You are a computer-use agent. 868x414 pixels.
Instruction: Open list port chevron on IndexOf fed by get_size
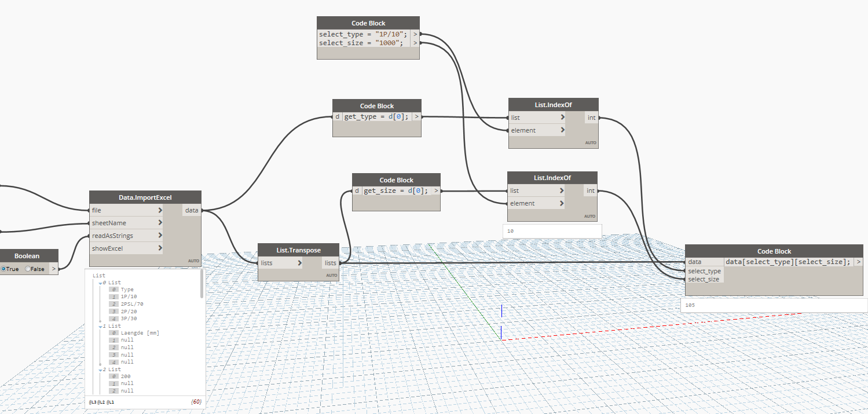[562, 190]
